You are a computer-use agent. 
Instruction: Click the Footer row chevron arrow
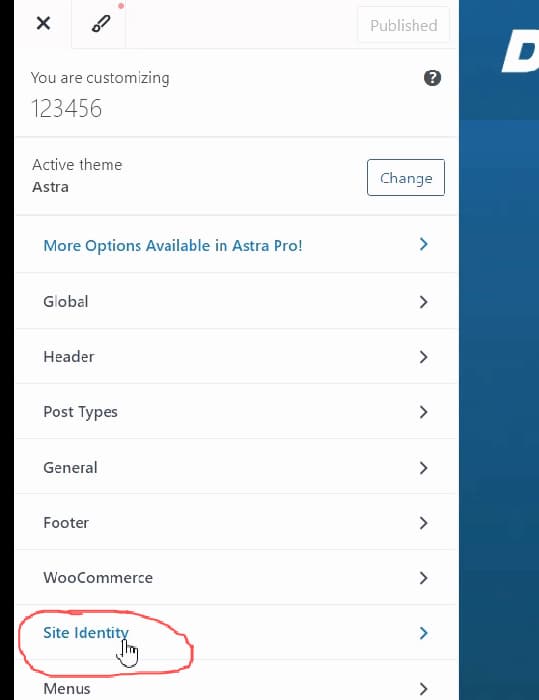coord(424,523)
